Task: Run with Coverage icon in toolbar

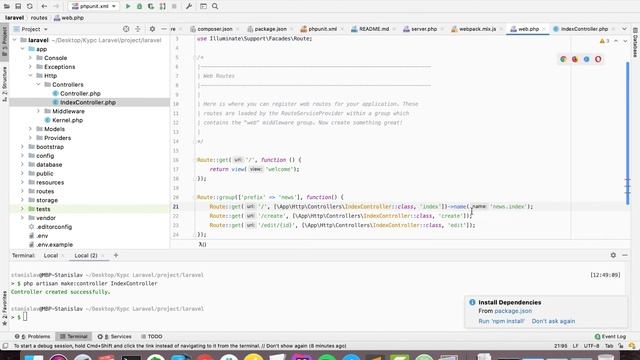Action: (151, 6)
